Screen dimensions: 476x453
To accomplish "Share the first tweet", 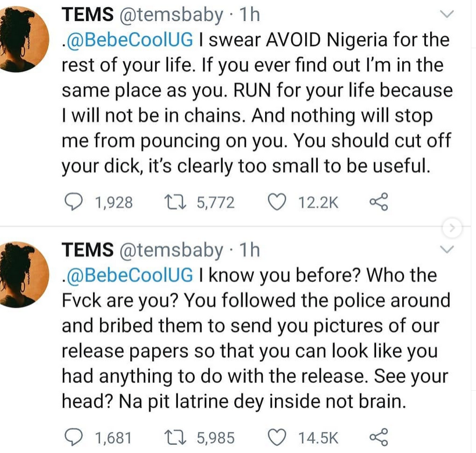I will coord(378,202).
